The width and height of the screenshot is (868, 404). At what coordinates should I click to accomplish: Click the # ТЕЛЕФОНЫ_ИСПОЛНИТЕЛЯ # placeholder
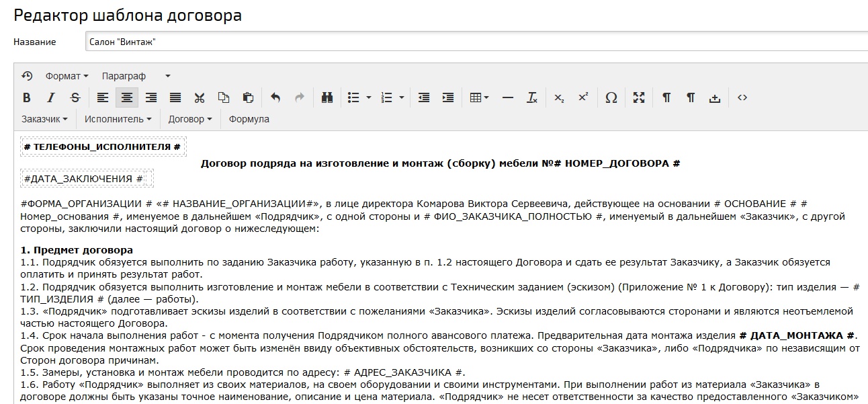(x=102, y=147)
